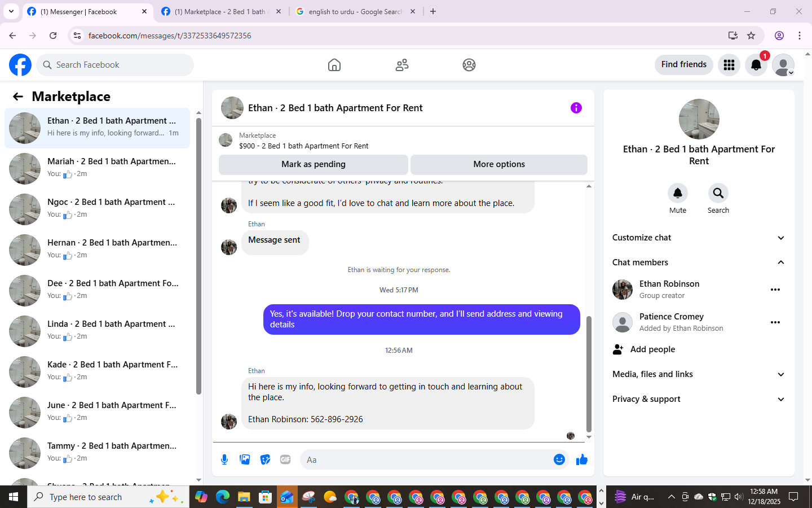The image size is (812, 508).
Task: Open Linda conversation in the list
Action: click(98, 331)
